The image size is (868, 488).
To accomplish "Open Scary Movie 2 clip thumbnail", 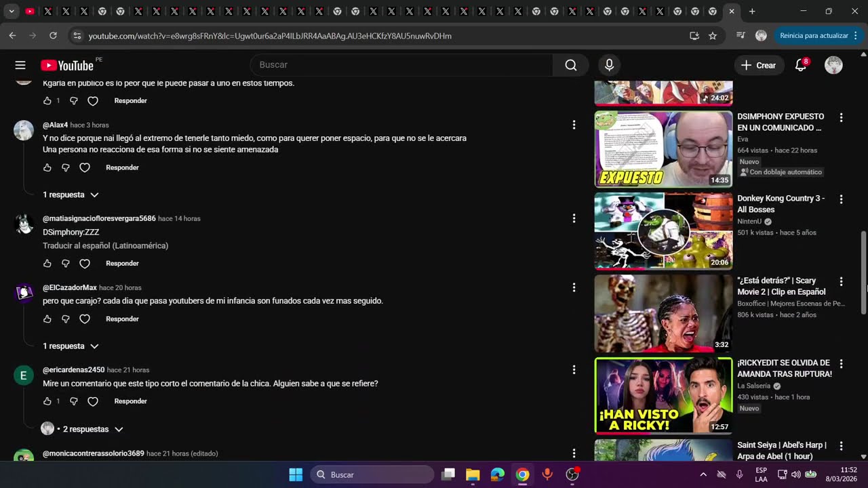I will coord(663,313).
